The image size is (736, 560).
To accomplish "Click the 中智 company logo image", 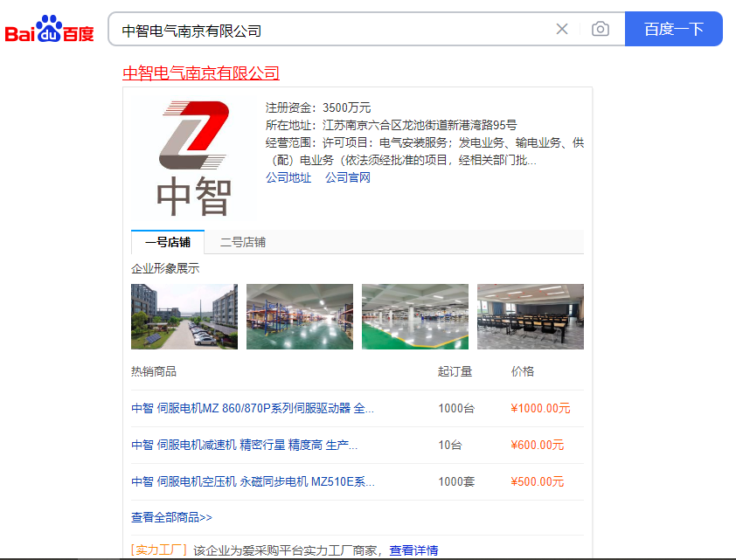I will [x=194, y=157].
